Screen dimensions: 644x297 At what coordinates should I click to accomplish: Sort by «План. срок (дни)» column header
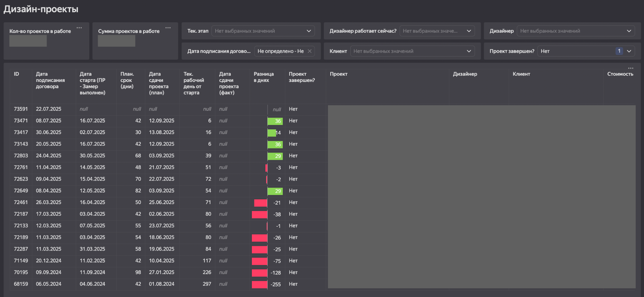127,80
